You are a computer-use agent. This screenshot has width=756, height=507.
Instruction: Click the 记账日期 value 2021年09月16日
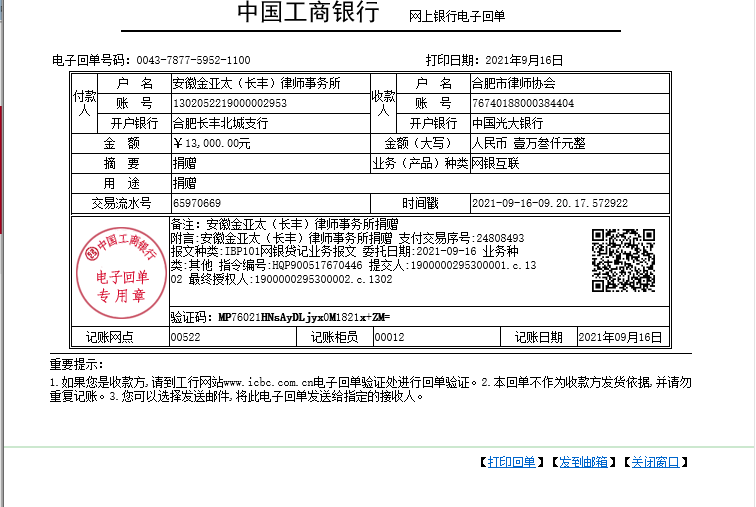(620, 337)
